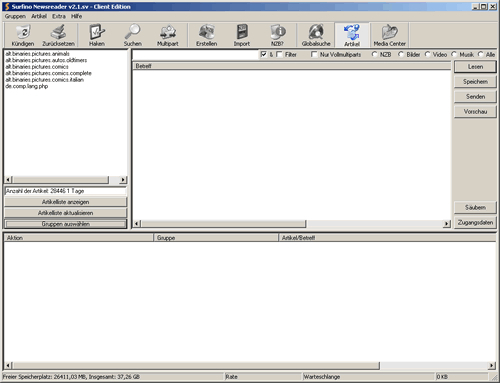Click the Gruppe column header

(x=216, y=238)
